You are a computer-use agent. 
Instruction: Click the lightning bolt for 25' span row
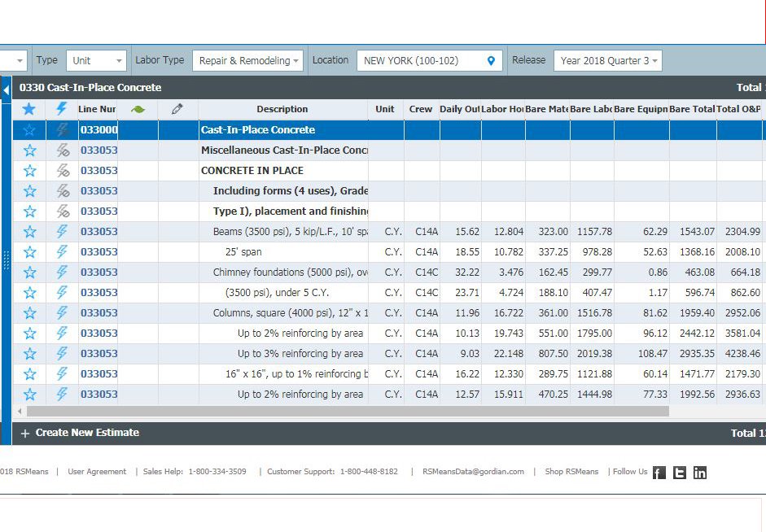click(x=62, y=252)
